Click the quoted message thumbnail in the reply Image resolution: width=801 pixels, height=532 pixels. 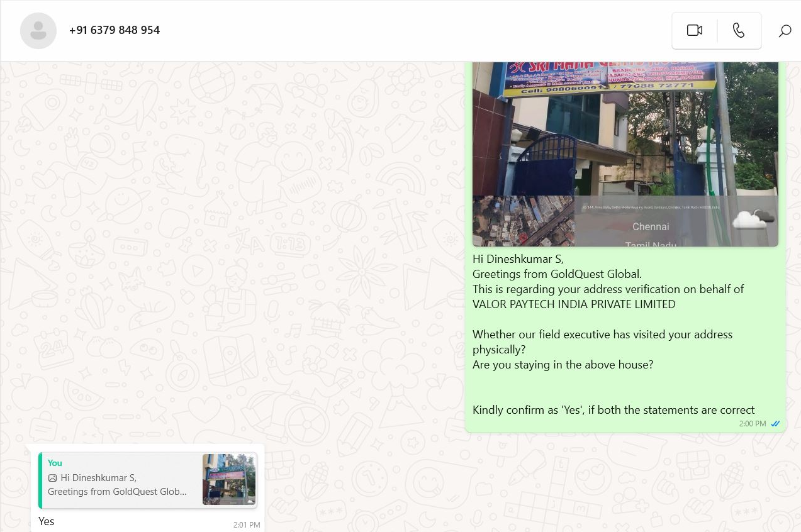229,479
